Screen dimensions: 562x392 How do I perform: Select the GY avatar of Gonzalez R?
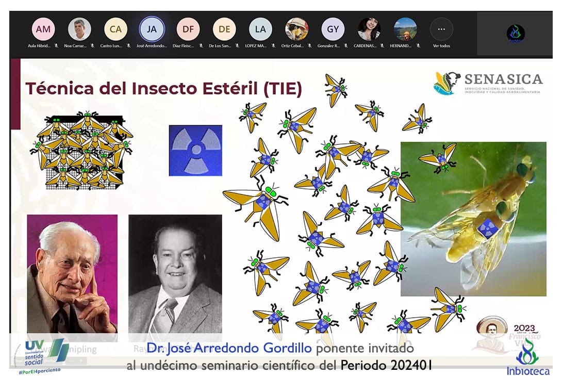[333, 29]
